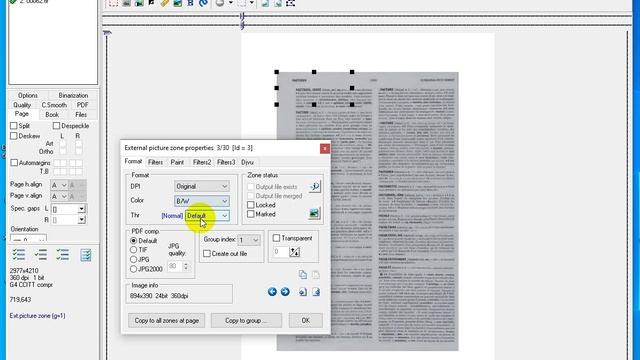640x360 pixels.
Task: Select the JPG2000 compression radio button
Action: click(133, 269)
